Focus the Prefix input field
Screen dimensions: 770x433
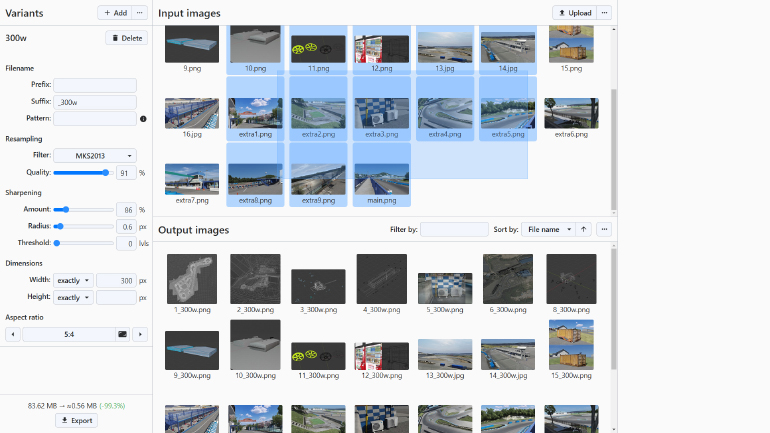(x=95, y=85)
